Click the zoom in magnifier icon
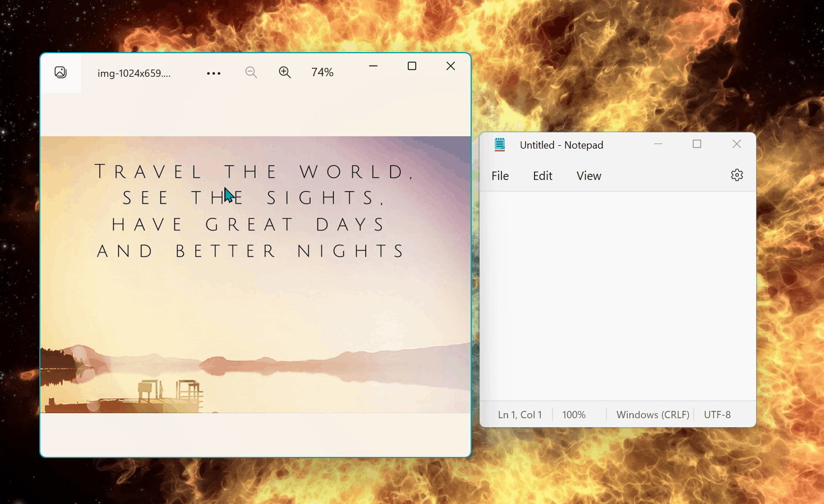 (x=285, y=72)
